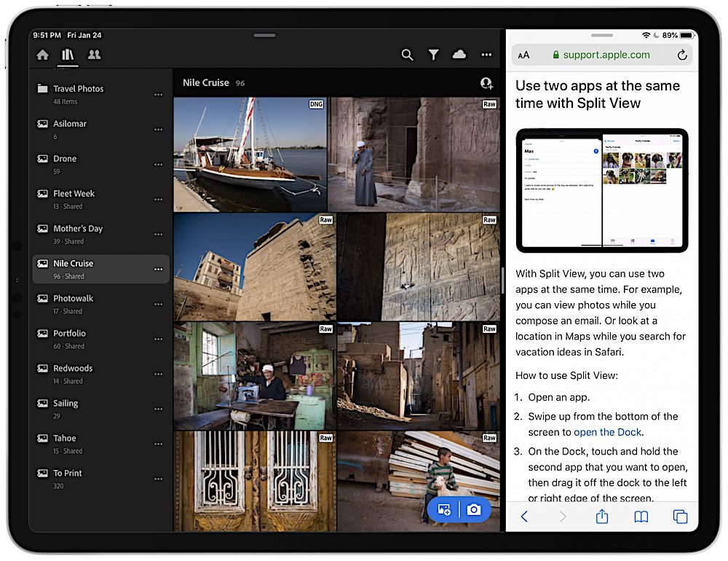Open options menu for Drone album
Image resolution: width=728 pixels, height=561 pixels.
[x=158, y=164]
